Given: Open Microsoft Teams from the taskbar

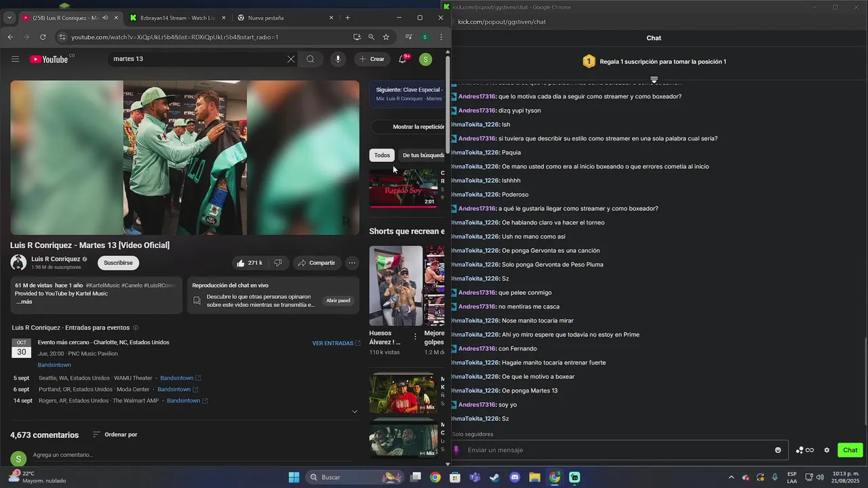Looking at the screenshot, I should tap(475, 477).
